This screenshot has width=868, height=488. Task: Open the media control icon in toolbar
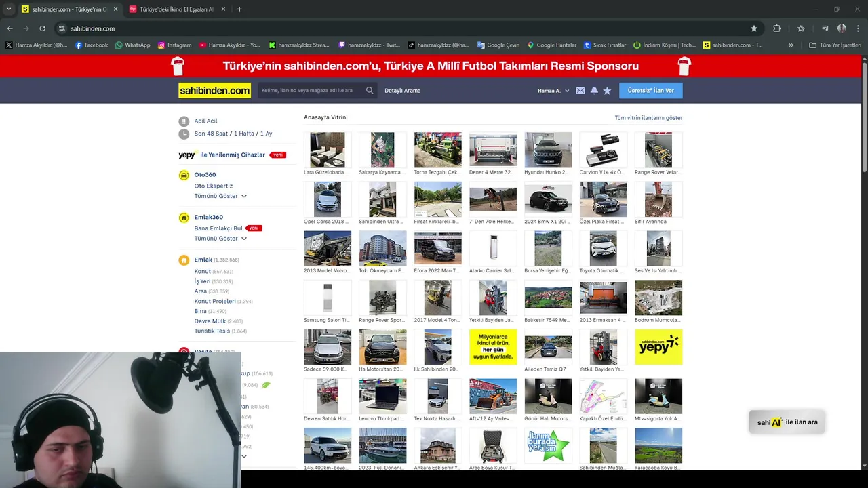[x=825, y=28]
